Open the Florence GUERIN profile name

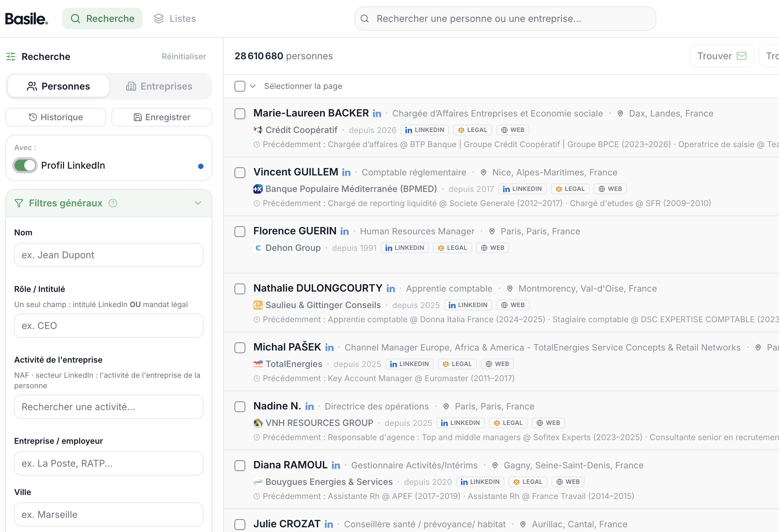(295, 231)
